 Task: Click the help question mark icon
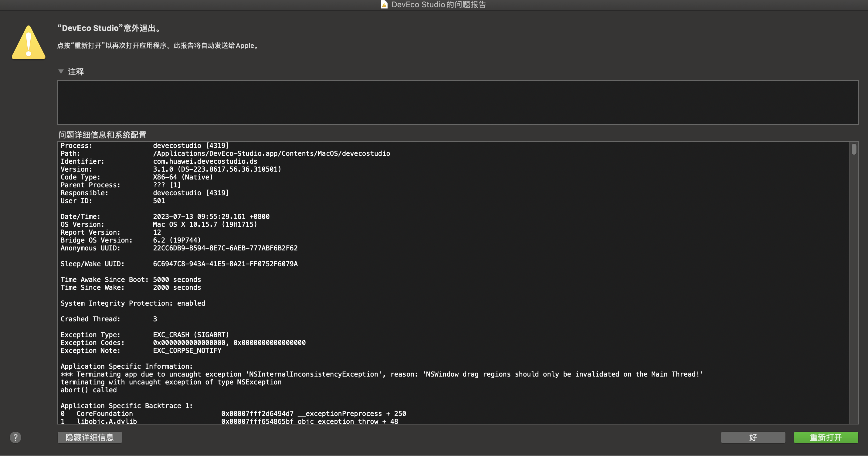(x=15, y=437)
